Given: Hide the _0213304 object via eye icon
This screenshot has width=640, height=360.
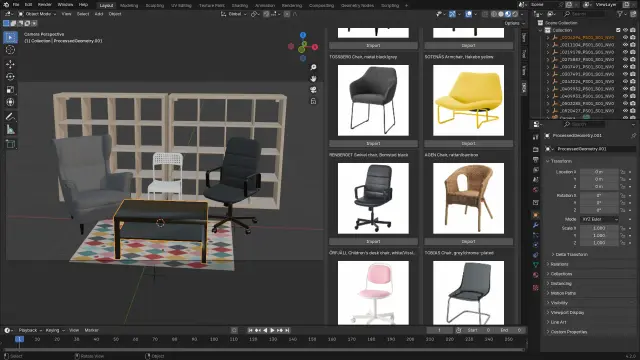Looking at the screenshot, I should 625,45.
